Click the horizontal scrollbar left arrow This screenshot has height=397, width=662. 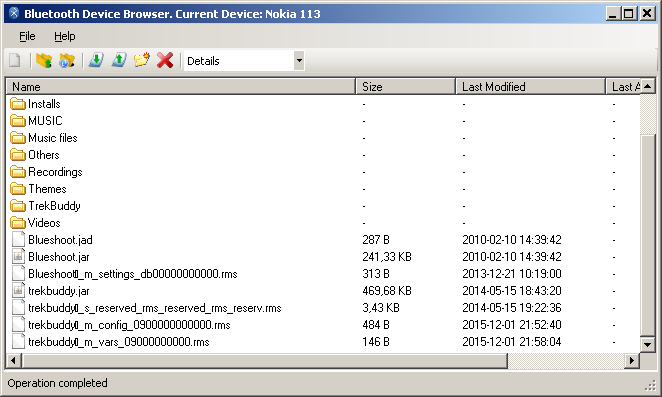click(x=14, y=361)
